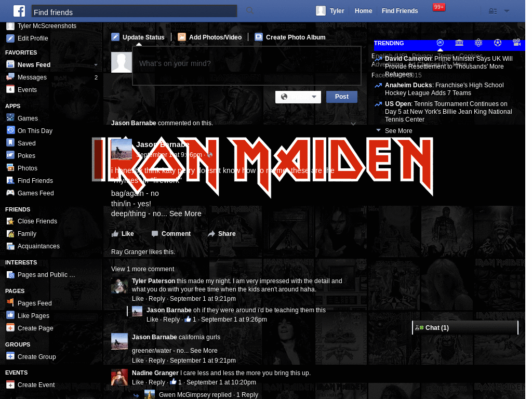Open News Feed icon in Favorites
Image resolution: width=532 pixels, height=399 pixels.
coord(10,64)
